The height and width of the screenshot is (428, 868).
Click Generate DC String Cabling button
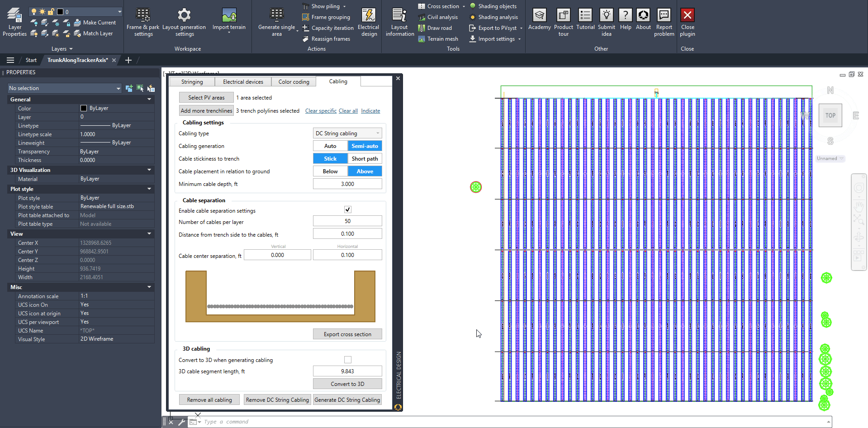click(x=347, y=399)
